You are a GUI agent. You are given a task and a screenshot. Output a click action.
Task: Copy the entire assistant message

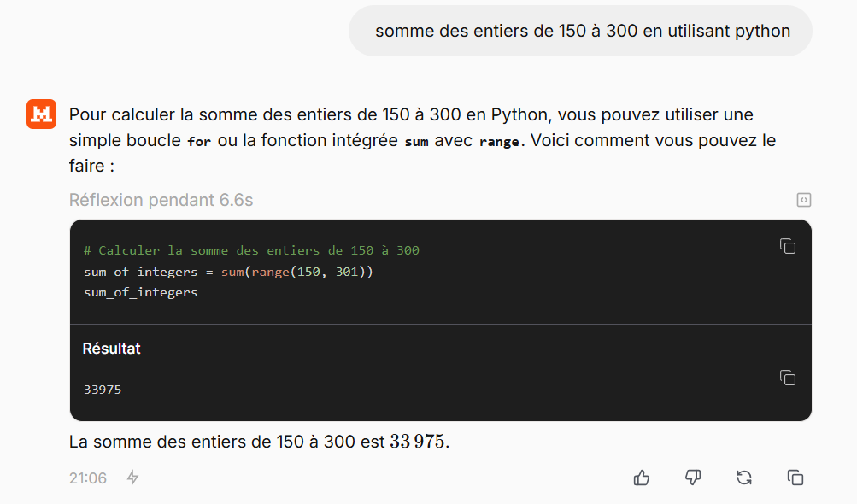(x=795, y=478)
